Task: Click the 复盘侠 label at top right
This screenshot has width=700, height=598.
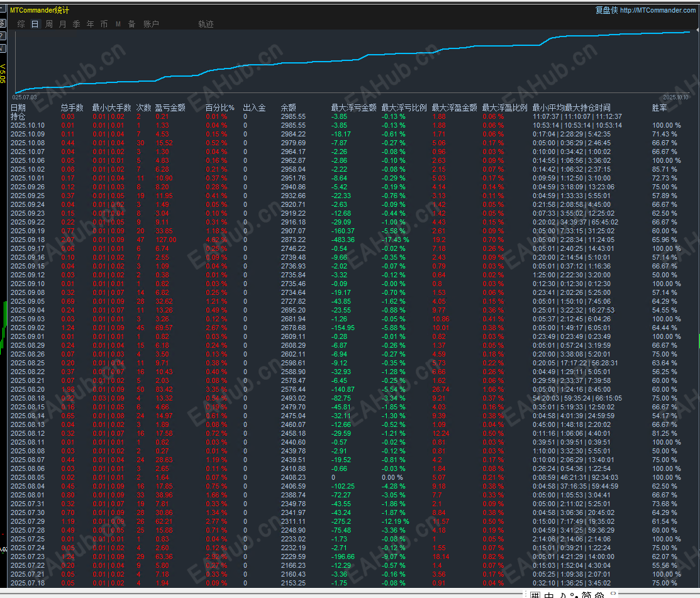Action: pos(606,10)
